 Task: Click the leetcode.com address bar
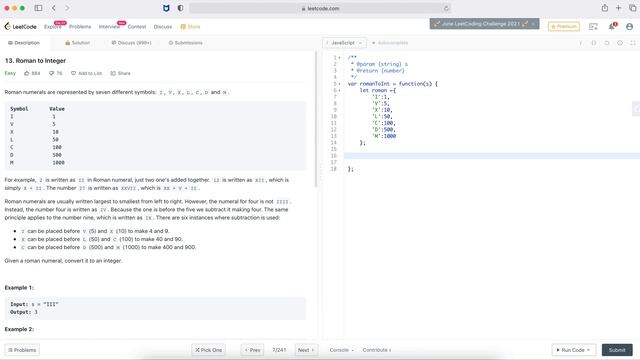320,8
